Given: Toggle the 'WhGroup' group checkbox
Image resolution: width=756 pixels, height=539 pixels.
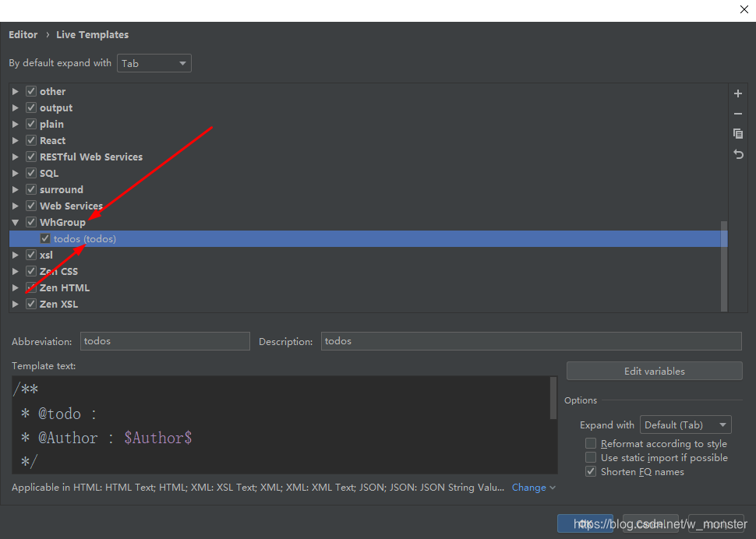Looking at the screenshot, I should (31, 222).
